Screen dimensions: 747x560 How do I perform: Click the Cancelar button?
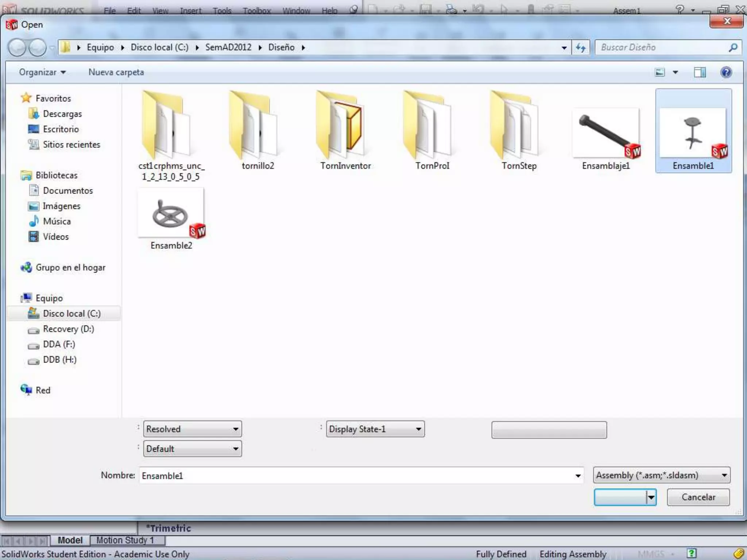(698, 497)
